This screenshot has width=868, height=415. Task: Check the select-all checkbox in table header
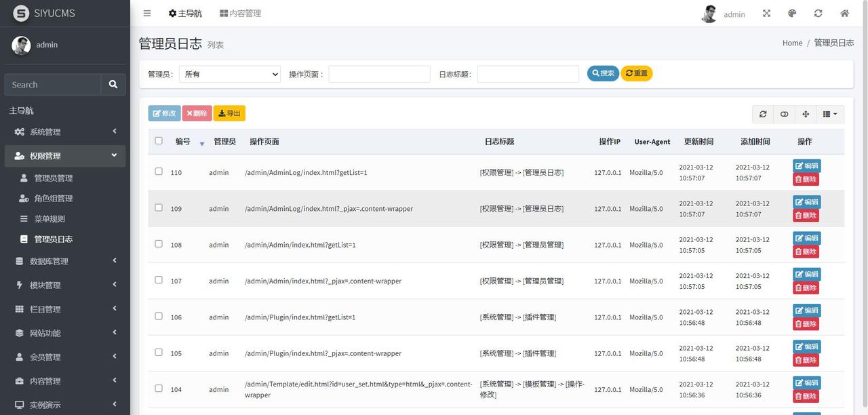[158, 140]
